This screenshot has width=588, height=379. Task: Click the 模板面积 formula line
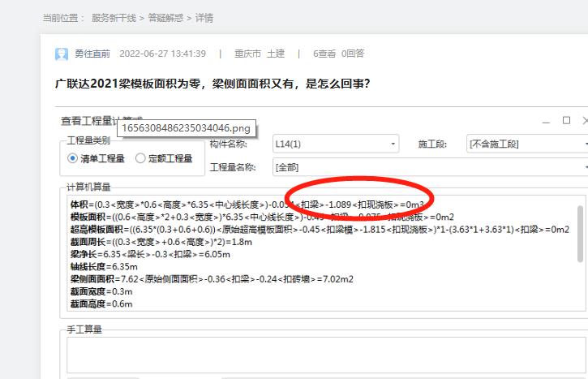[x=262, y=217]
